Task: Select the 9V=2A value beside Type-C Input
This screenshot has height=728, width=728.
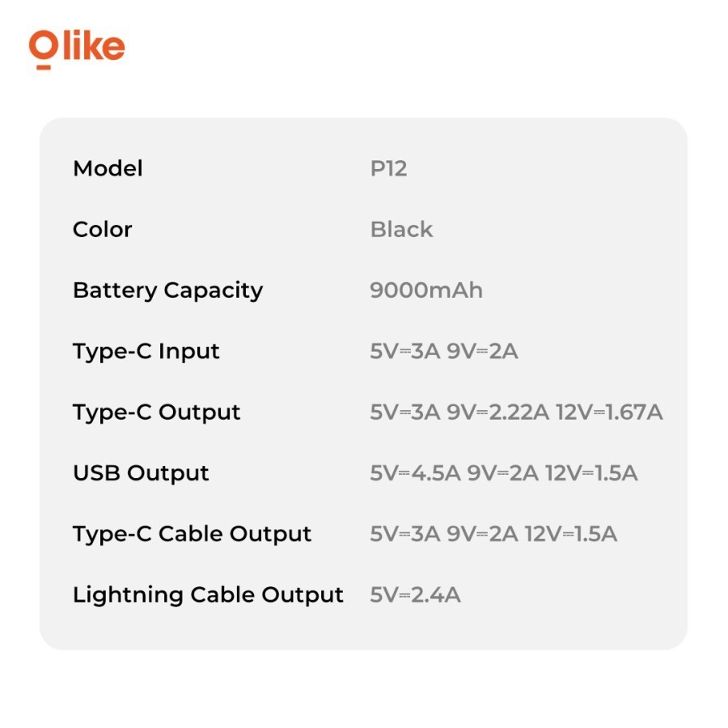Action: point(482,351)
